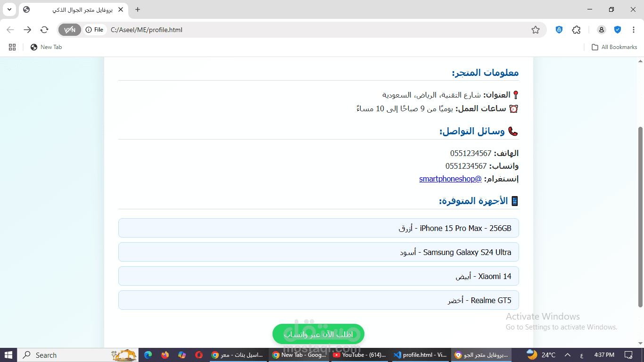Screen dimensions: 644x362
Task: Bookmark this page with star icon
Action: [536, 30]
